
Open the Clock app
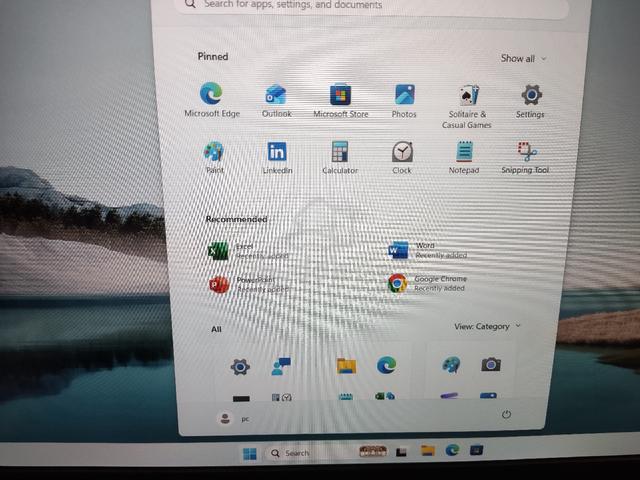click(402, 158)
